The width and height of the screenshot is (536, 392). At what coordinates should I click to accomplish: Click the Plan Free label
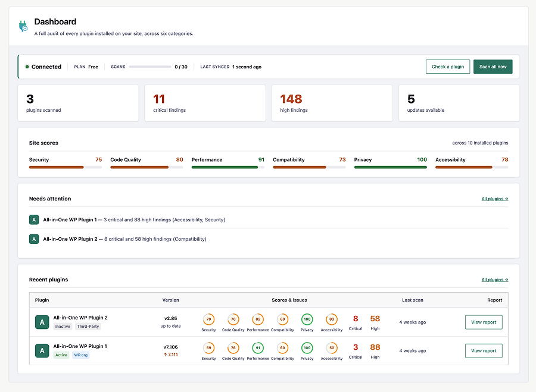pyautogui.click(x=86, y=67)
